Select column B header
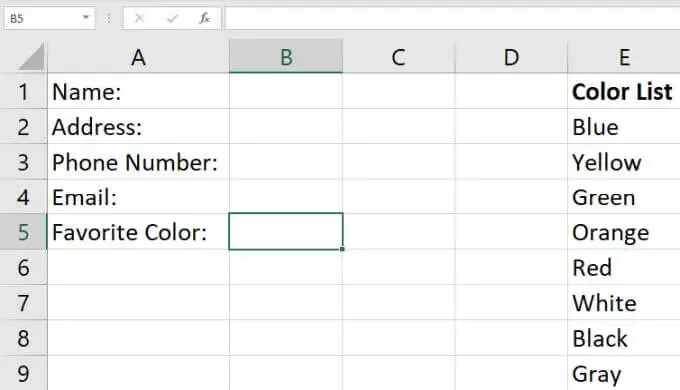680x390 pixels. tap(286, 57)
